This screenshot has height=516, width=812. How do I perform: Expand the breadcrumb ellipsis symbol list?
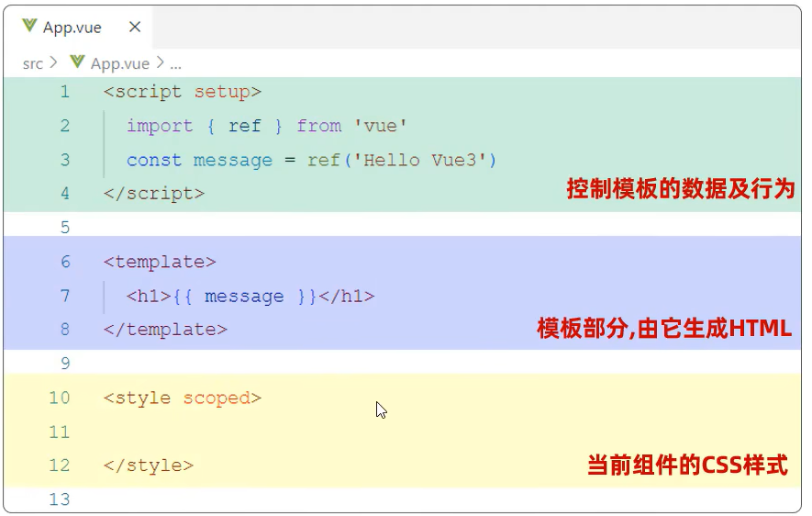[175, 63]
